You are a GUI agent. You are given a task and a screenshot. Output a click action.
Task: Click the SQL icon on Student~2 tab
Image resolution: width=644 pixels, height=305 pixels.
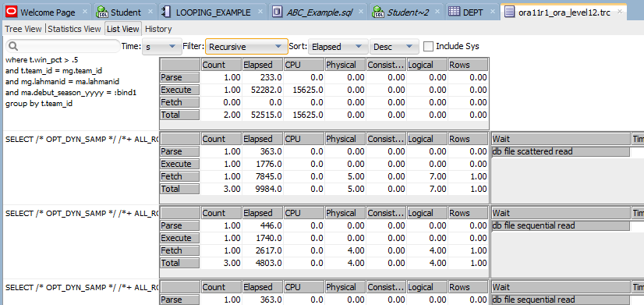(378, 12)
